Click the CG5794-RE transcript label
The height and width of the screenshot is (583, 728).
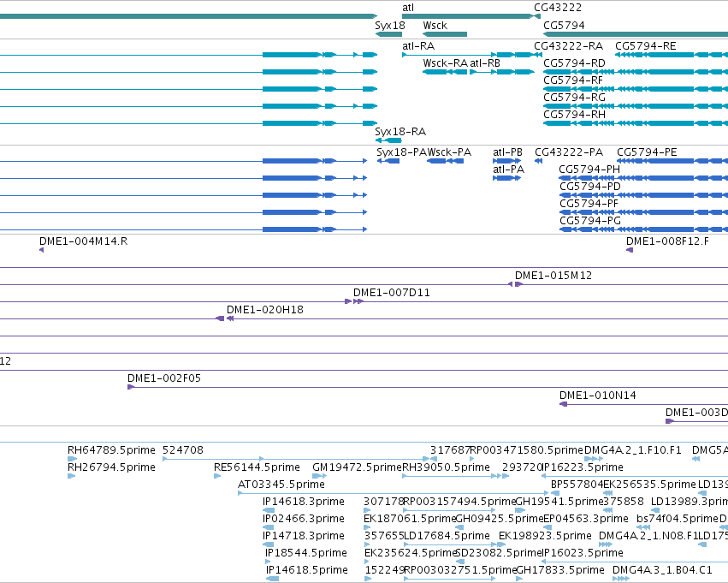645,46
